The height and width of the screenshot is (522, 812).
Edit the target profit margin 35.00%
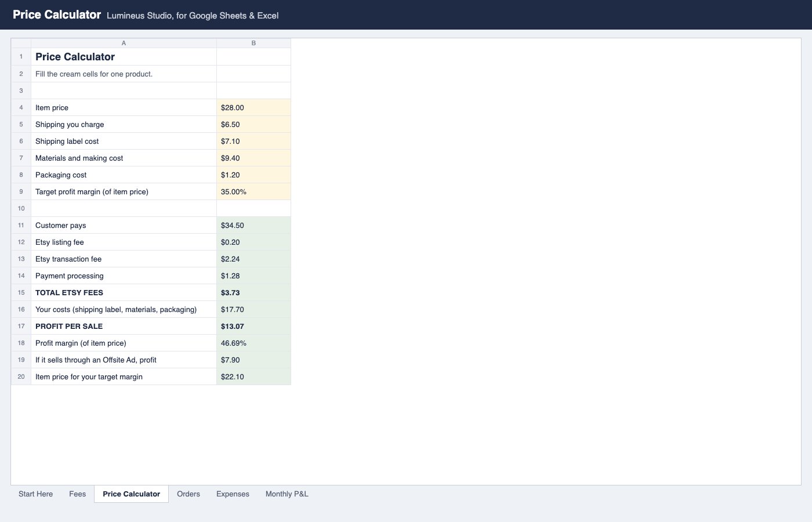253,191
